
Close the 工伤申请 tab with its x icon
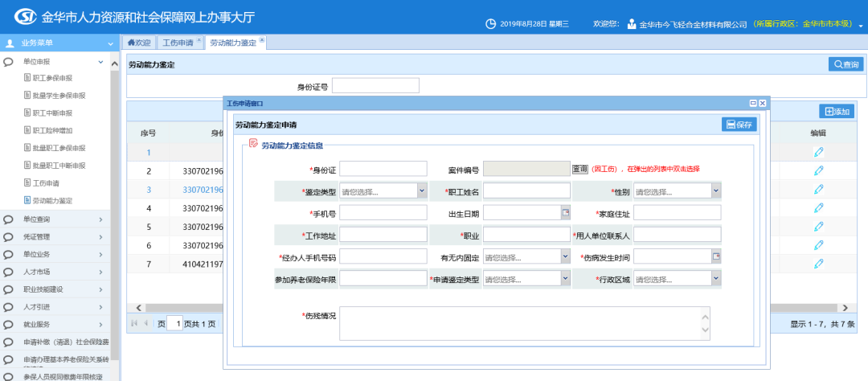click(x=199, y=40)
